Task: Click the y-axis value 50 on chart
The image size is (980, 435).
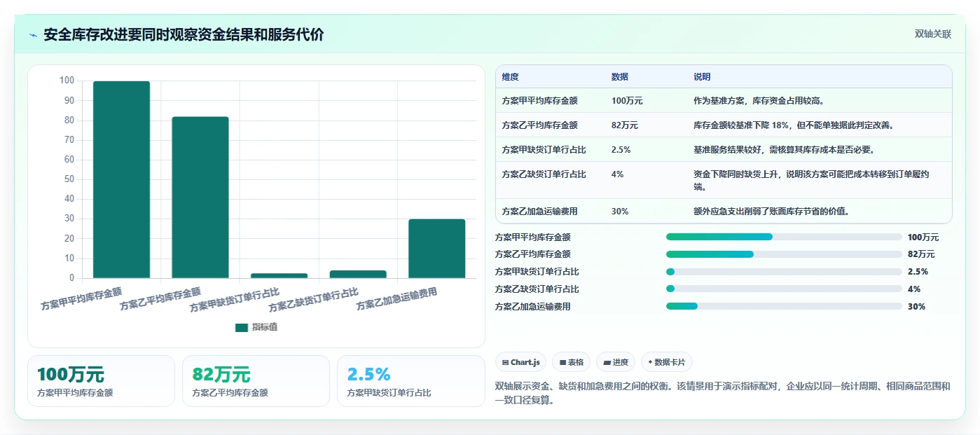Action: tap(69, 179)
